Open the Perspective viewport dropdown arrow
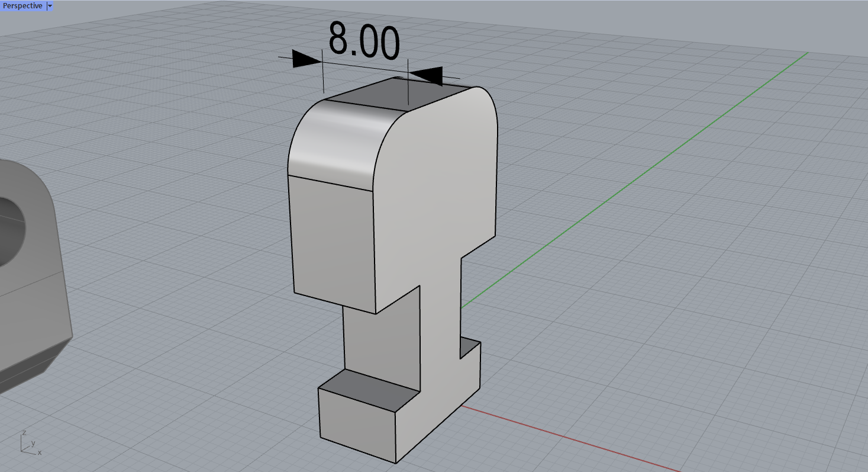 pos(50,6)
